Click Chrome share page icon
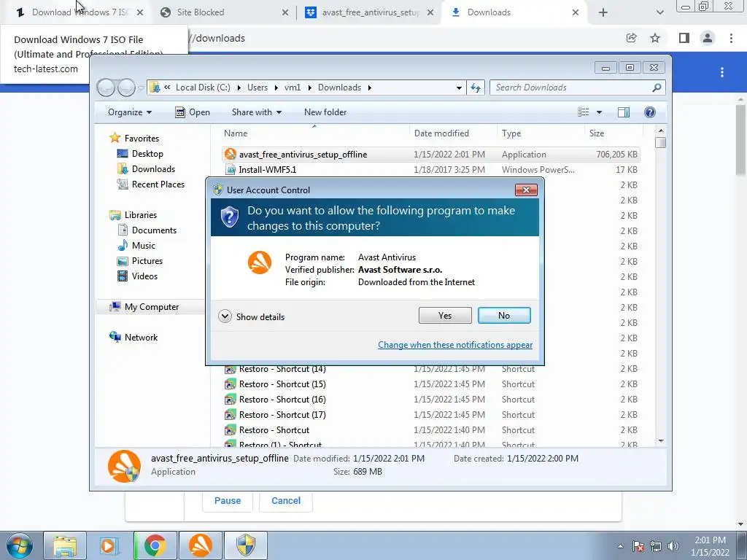The height and width of the screenshot is (560, 747). tap(631, 38)
